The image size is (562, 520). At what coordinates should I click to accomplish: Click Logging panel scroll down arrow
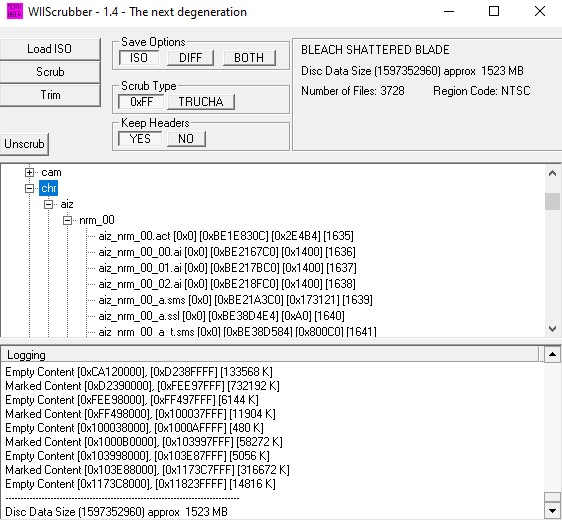(552, 510)
